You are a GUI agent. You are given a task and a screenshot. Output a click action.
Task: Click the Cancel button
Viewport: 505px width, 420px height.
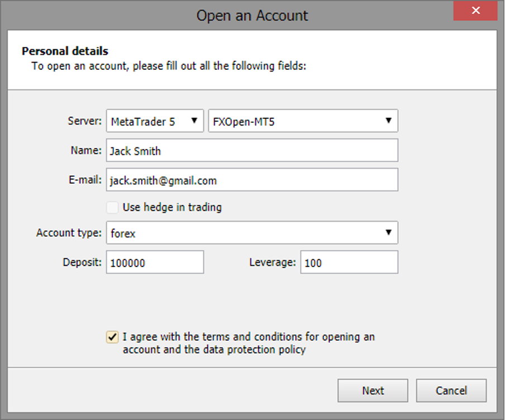coord(451,391)
